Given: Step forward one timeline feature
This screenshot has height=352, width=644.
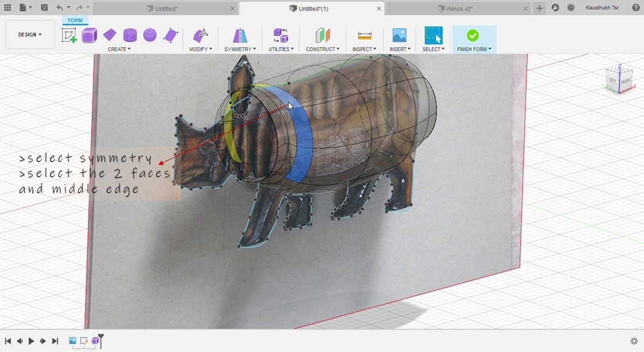Looking at the screenshot, I should pyautogui.click(x=43, y=341).
